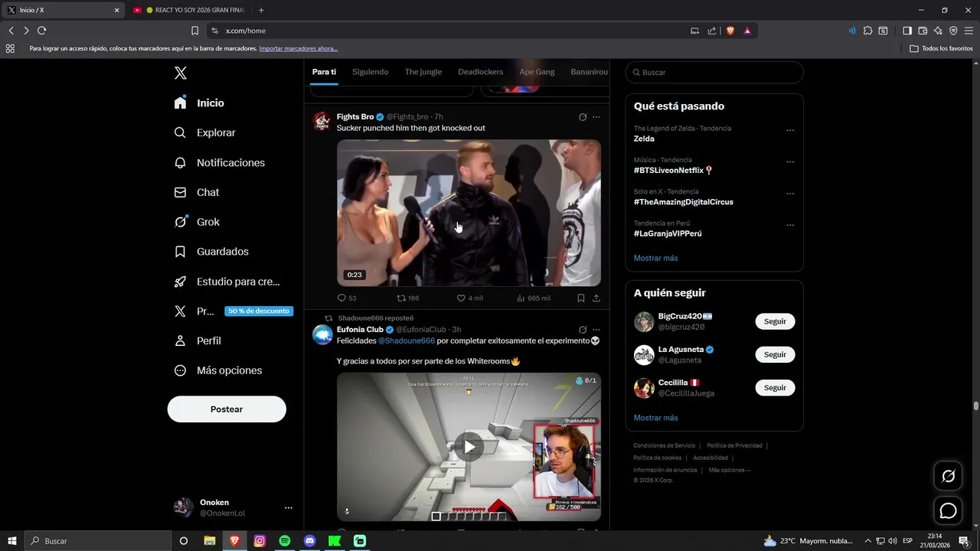
Task: Open Explorar in sidebar
Action: [204, 132]
